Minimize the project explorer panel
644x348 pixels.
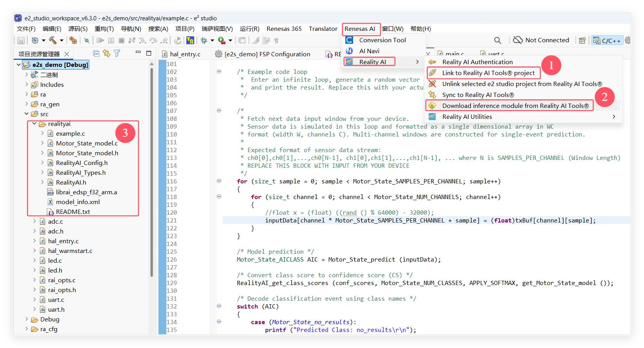pos(138,52)
